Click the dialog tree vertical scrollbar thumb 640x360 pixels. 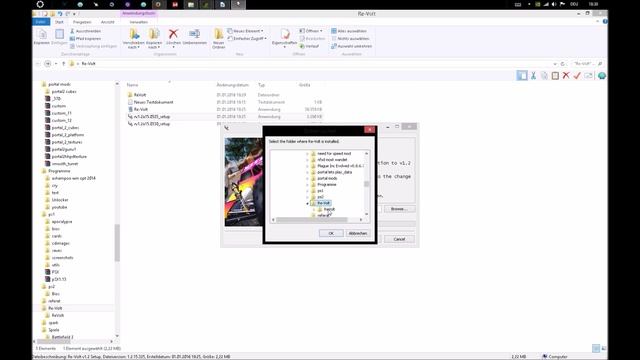pyautogui.click(x=366, y=183)
